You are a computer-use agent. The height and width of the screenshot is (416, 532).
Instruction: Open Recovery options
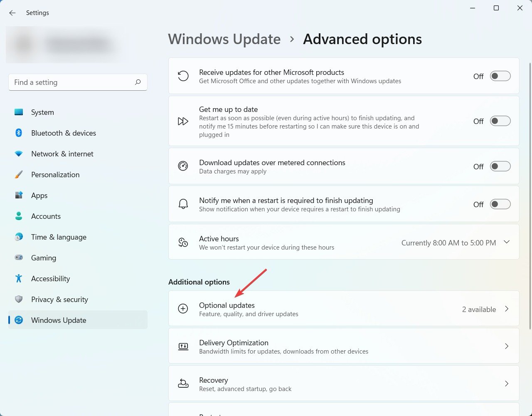[344, 383]
